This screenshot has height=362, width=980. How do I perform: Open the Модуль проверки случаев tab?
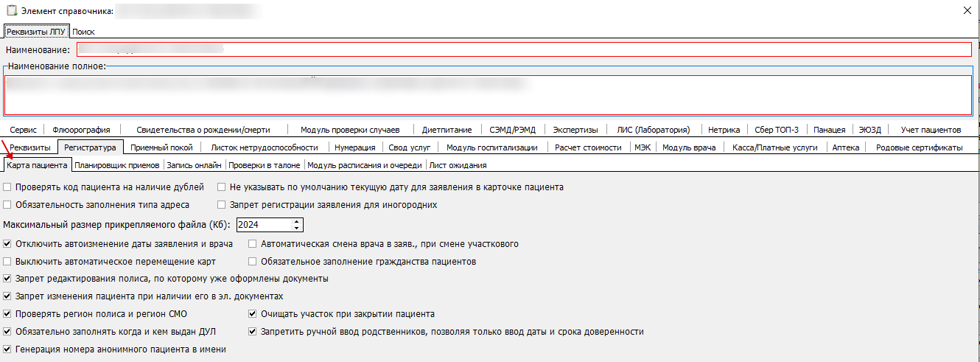click(350, 130)
